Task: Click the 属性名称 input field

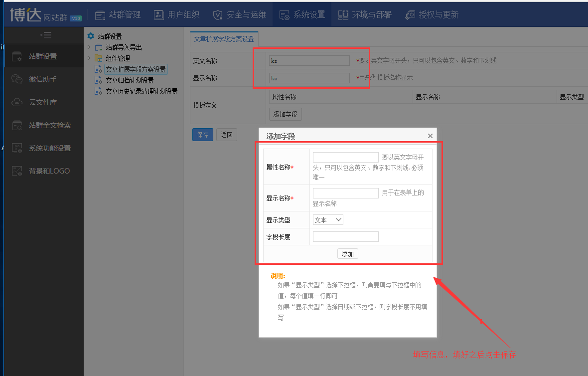Action: [345, 157]
